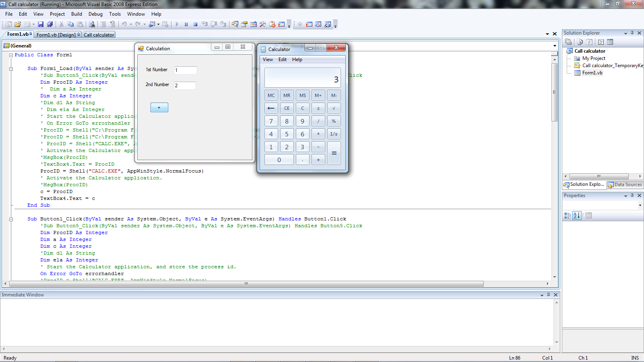Click Solution Explorer's Properties icon
This screenshot has height=362, width=644.
568,42
